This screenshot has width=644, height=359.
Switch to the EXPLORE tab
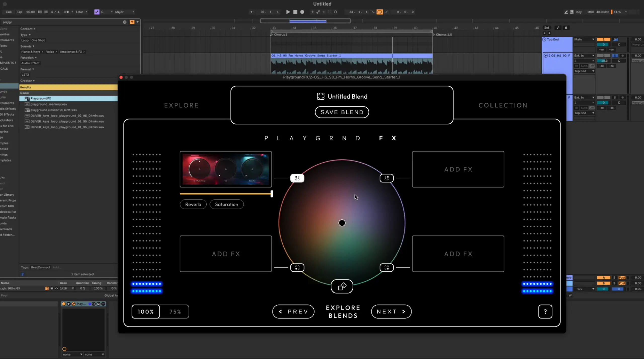181,105
